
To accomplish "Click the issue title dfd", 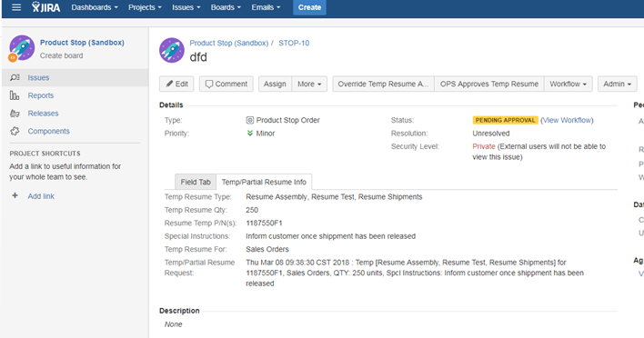I will [198, 57].
